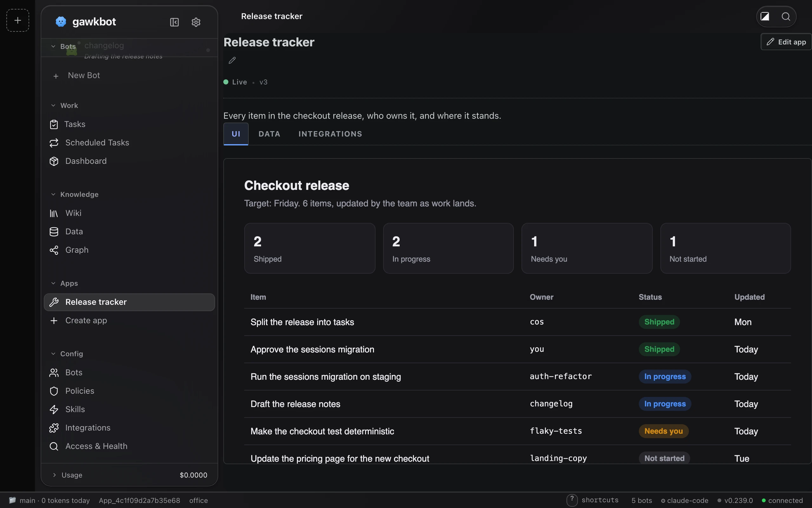Expand the Usage panel
The image size is (812, 508).
pos(129,475)
